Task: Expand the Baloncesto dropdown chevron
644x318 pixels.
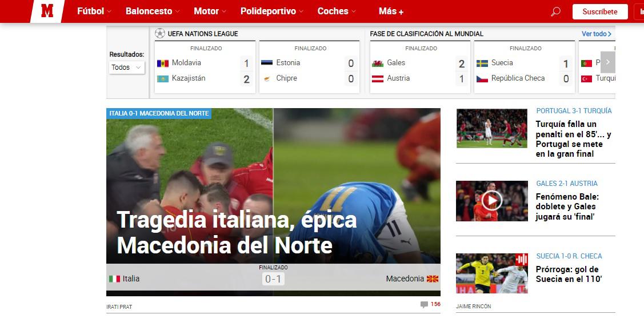Action: 177,12
